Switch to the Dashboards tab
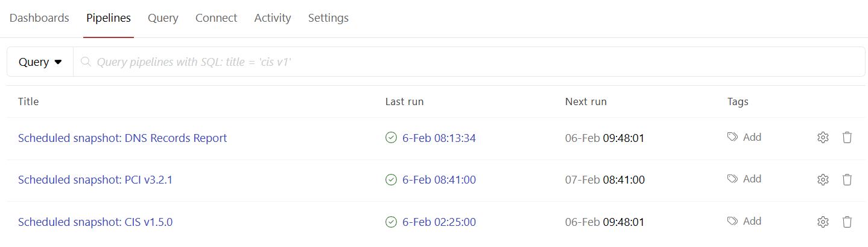Image resolution: width=868 pixels, height=247 pixels. click(x=39, y=18)
